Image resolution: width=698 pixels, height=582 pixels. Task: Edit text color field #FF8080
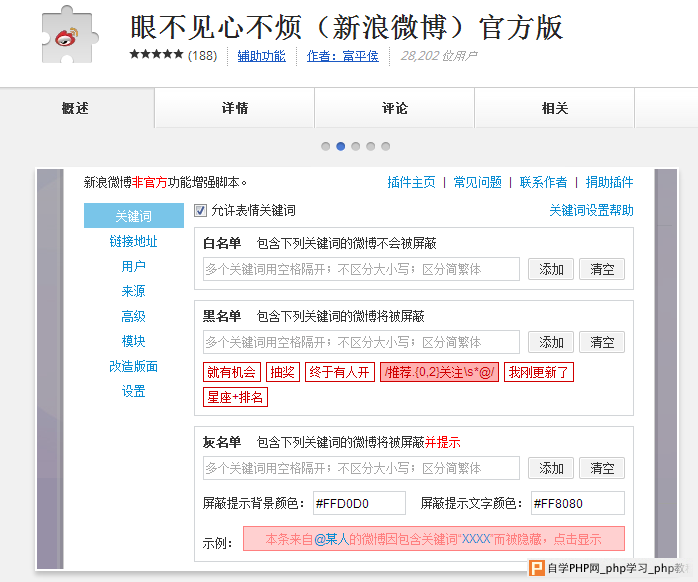(578, 503)
